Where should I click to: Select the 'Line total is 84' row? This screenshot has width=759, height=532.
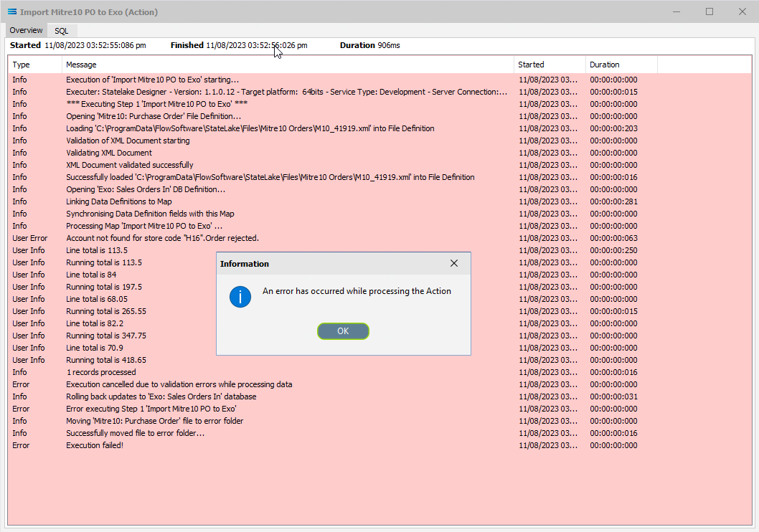pyautogui.click(x=379, y=275)
